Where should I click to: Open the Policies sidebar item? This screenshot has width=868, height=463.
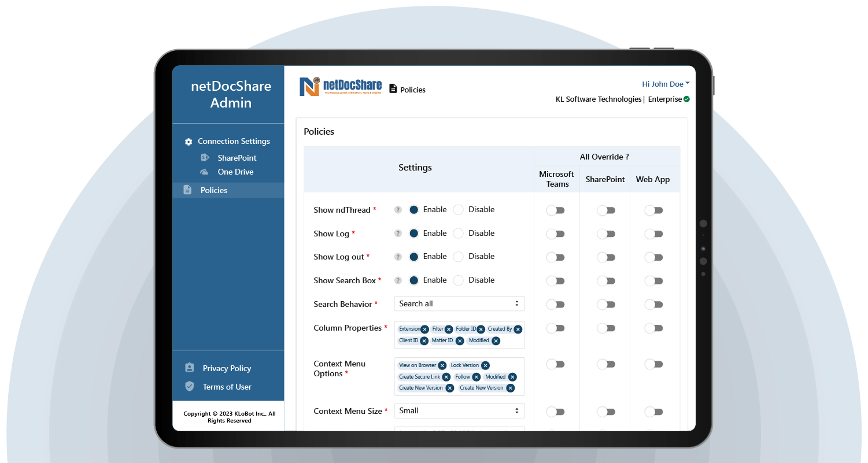tap(228, 190)
